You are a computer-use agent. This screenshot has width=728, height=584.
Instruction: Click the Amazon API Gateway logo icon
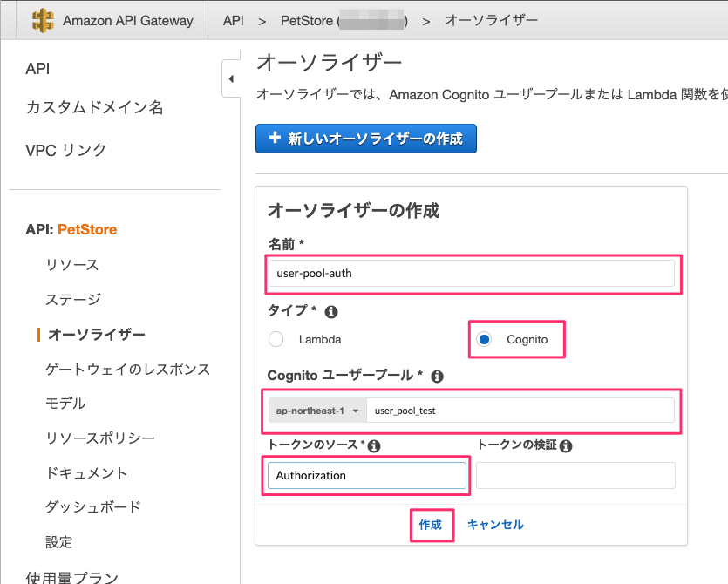pos(43,20)
